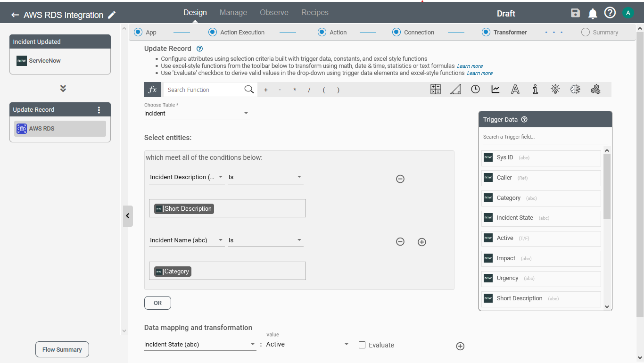This screenshot has height=363, width=644.
Task: Select Urgency trigger field
Action: click(x=541, y=279)
